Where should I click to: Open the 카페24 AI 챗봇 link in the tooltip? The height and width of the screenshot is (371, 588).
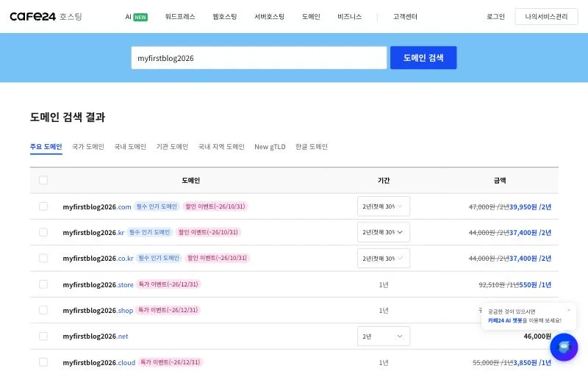click(x=505, y=320)
